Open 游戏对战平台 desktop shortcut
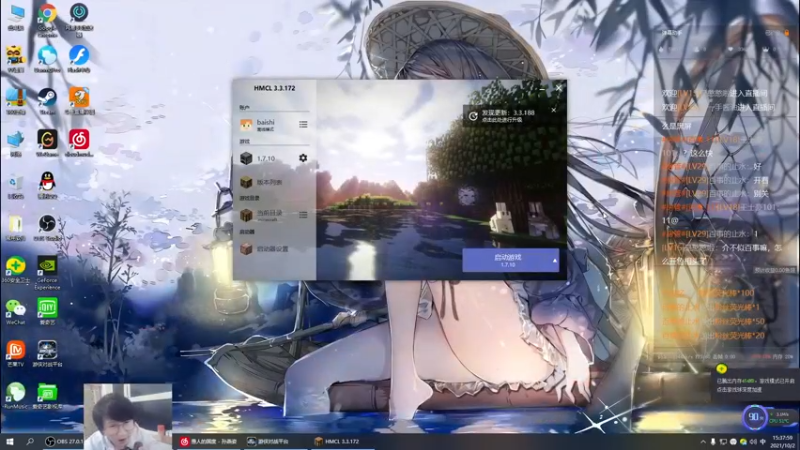Image resolution: width=800 pixels, height=450 pixels. coord(47,354)
